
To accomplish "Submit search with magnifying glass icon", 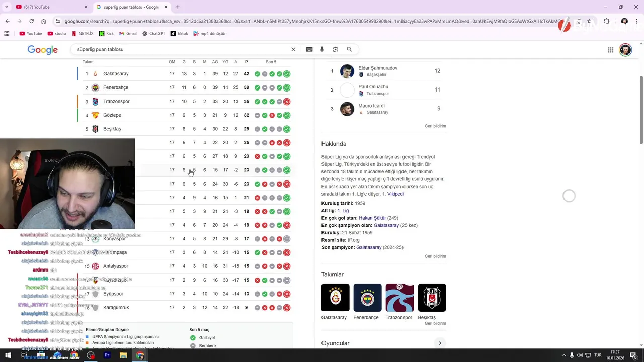I will pyautogui.click(x=349, y=49).
